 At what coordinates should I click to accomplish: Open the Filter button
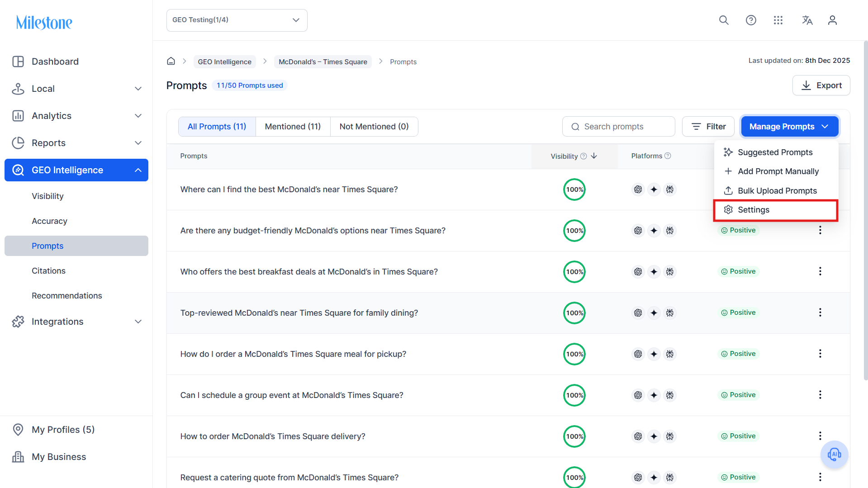708,127
